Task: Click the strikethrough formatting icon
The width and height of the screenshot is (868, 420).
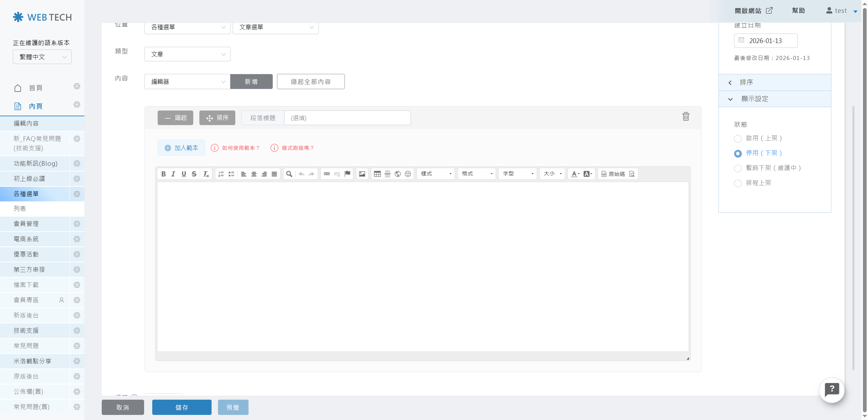Action: 194,174
